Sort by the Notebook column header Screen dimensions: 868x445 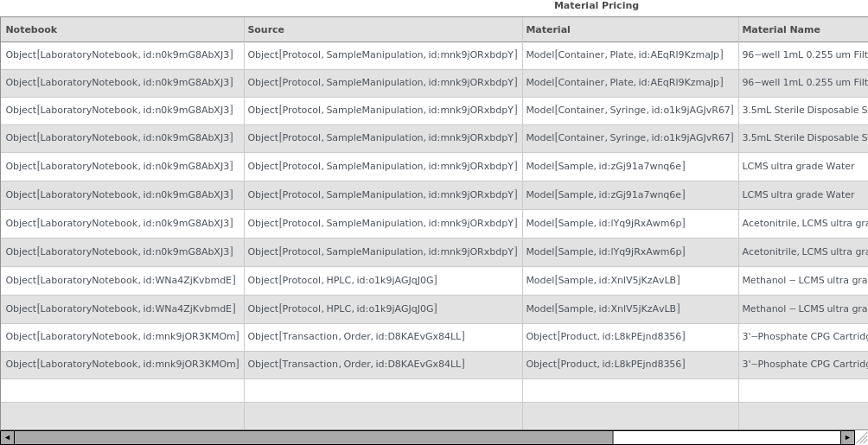point(122,29)
